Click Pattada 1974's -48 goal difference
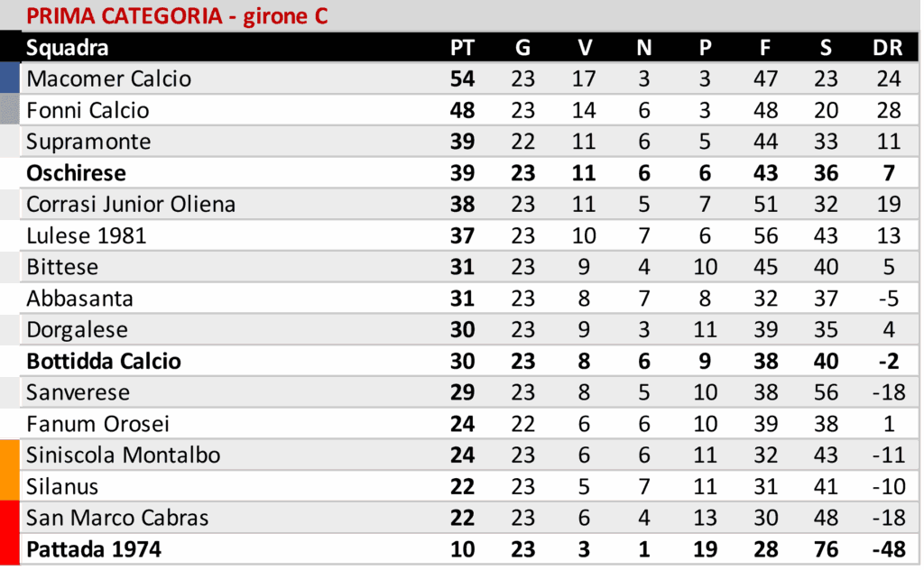Image resolution: width=924 pixels, height=570 pixels. [x=887, y=548]
